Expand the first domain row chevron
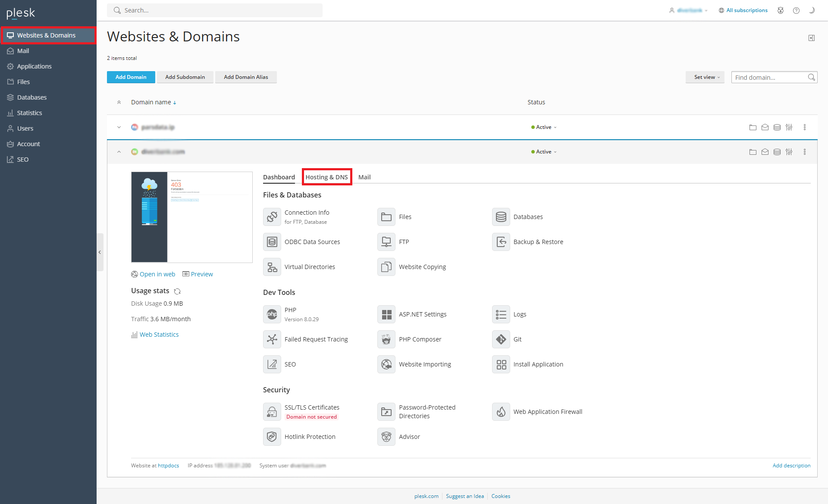The height and width of the screenshot is (504, 828). 119,127
